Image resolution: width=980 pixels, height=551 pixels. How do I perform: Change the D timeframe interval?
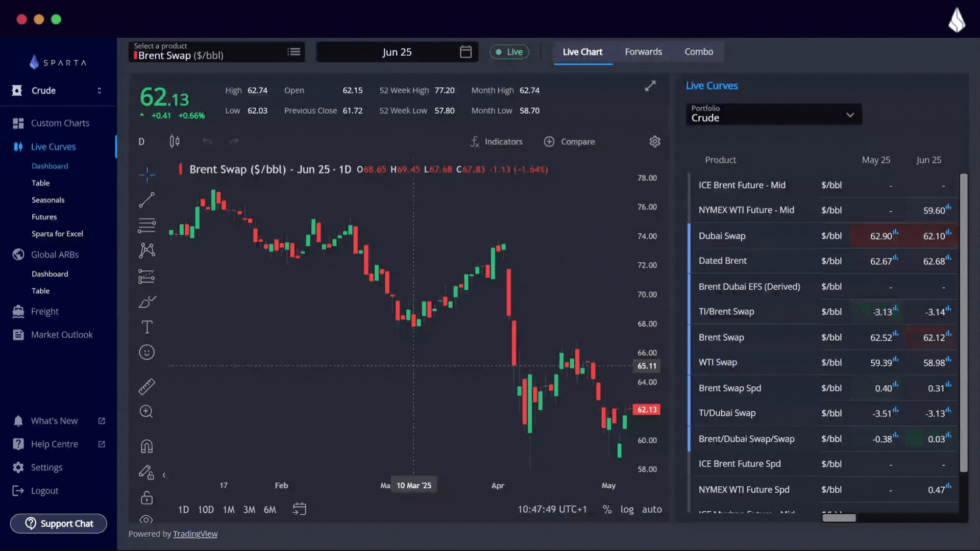(141, 141)
